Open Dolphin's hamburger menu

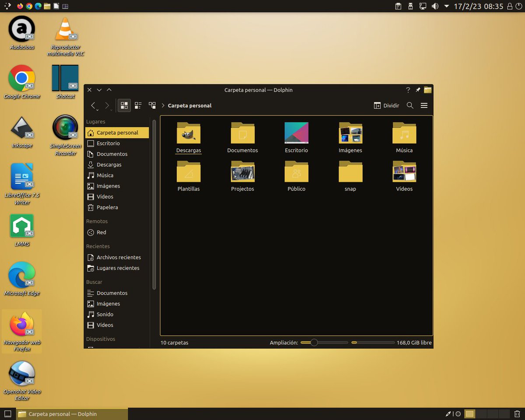click(x=424, y=105)
